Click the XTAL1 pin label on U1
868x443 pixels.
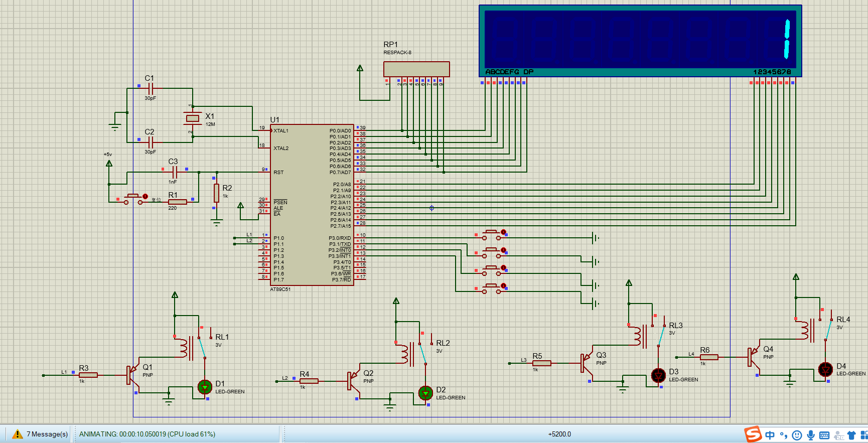point(281,131)
